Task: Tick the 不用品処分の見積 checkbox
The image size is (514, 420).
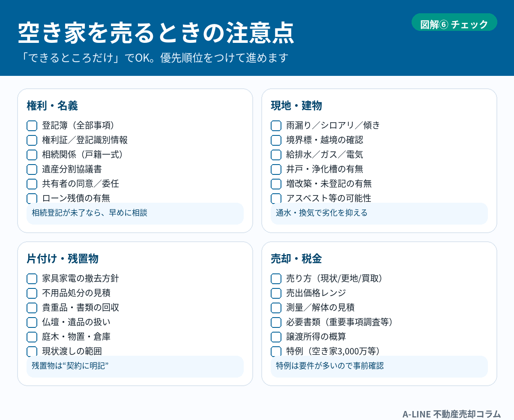Action: pyautogui.click(x=32, y=293)
